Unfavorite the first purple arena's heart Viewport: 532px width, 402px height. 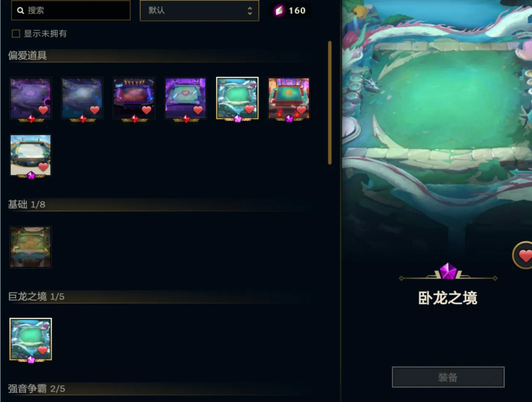43,110
